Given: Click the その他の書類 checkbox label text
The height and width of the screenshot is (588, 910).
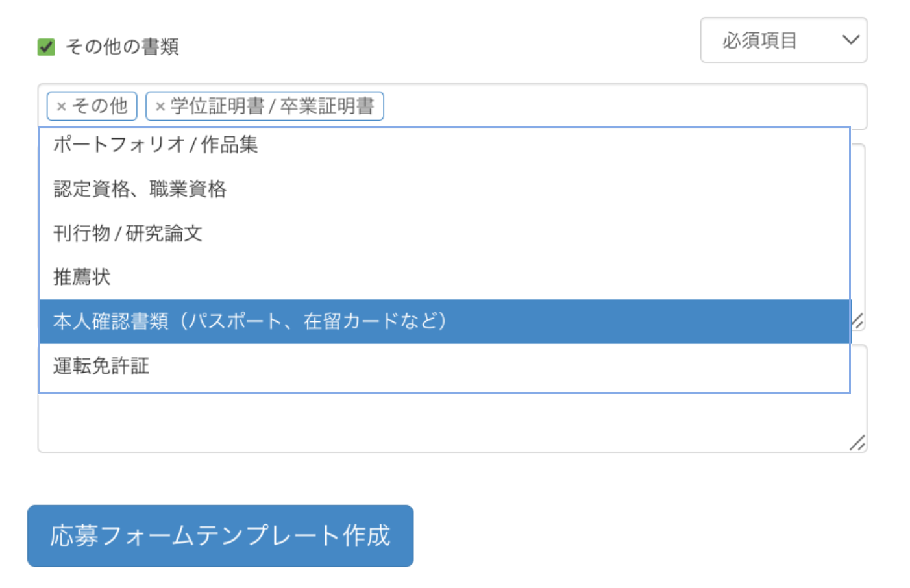Looking at the screenshot, I should (x=122, y=47).
